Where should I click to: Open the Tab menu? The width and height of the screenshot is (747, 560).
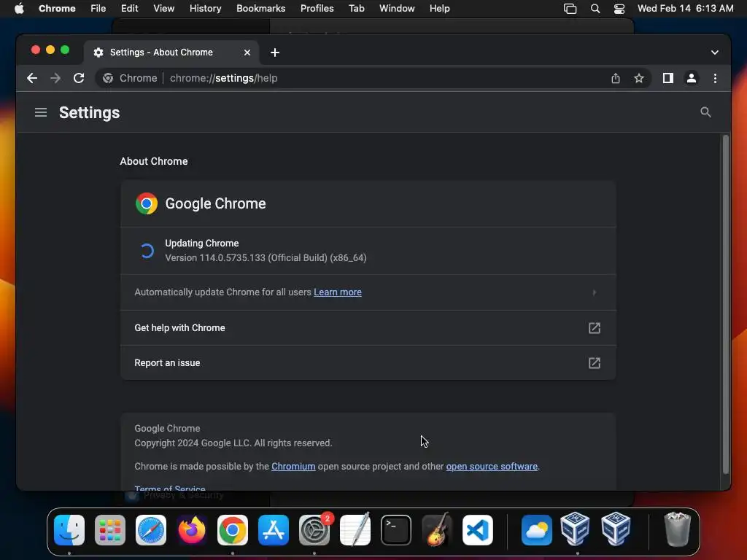point(356,9)
